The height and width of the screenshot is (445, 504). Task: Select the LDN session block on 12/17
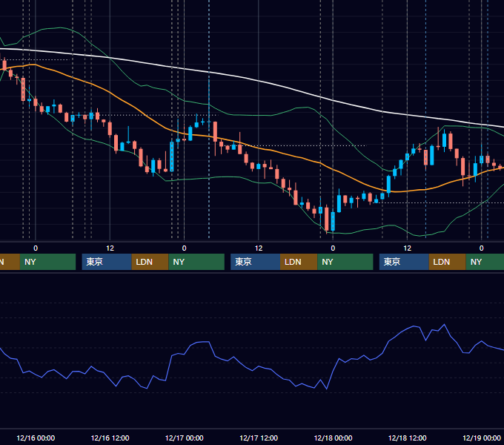[299, 262]
